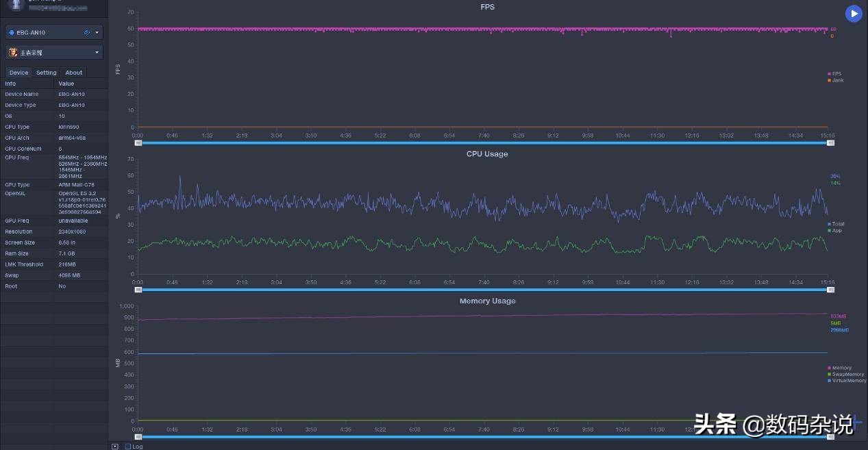The image size is (868, 450).
Task: Expand the app selection dropdown arrow
Action: (97, 52)
